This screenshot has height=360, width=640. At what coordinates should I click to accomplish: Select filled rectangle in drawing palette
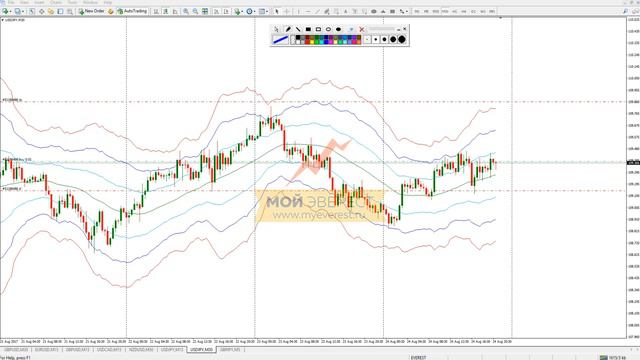308,29
